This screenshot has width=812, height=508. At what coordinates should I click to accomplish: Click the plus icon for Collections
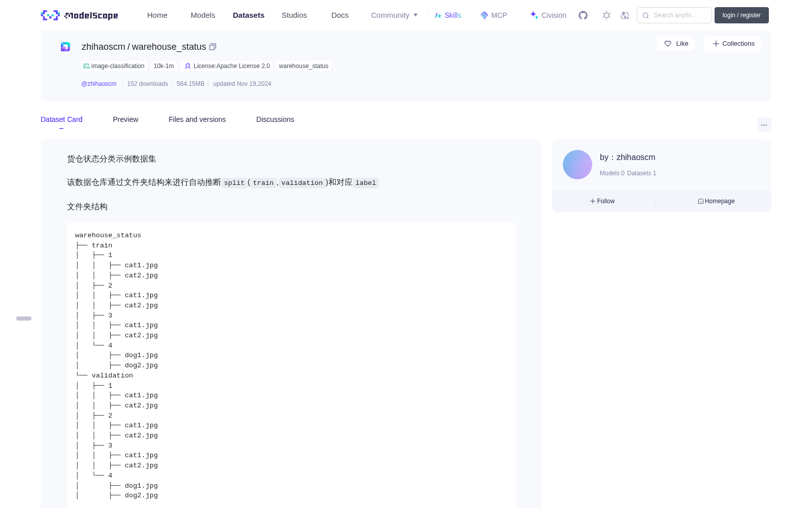click(716, 44)
